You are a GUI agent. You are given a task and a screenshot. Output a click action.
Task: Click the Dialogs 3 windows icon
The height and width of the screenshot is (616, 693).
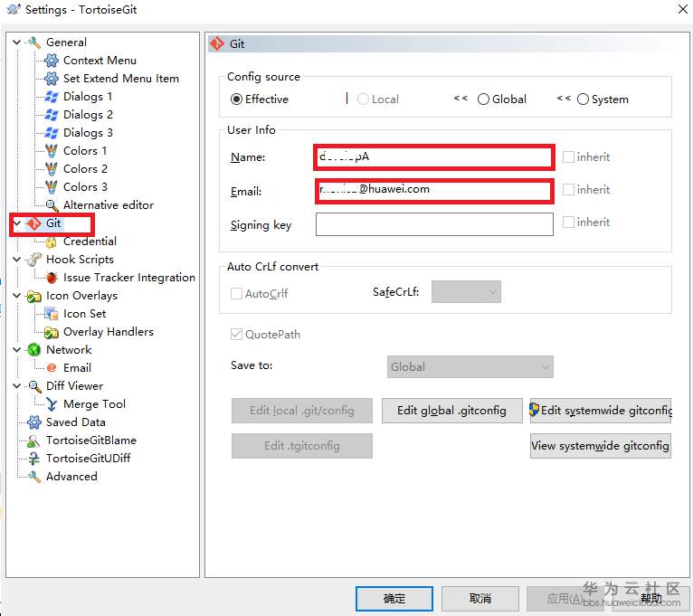coord(52,133)
